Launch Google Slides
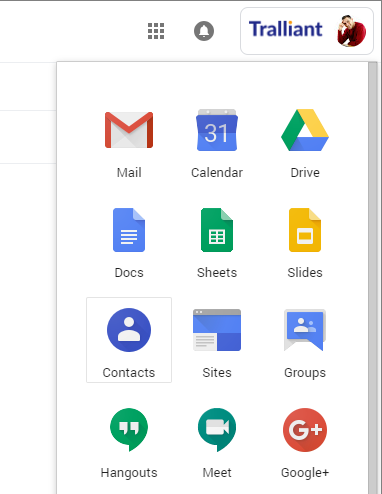 pyautogui.click(x=305, y=243)
